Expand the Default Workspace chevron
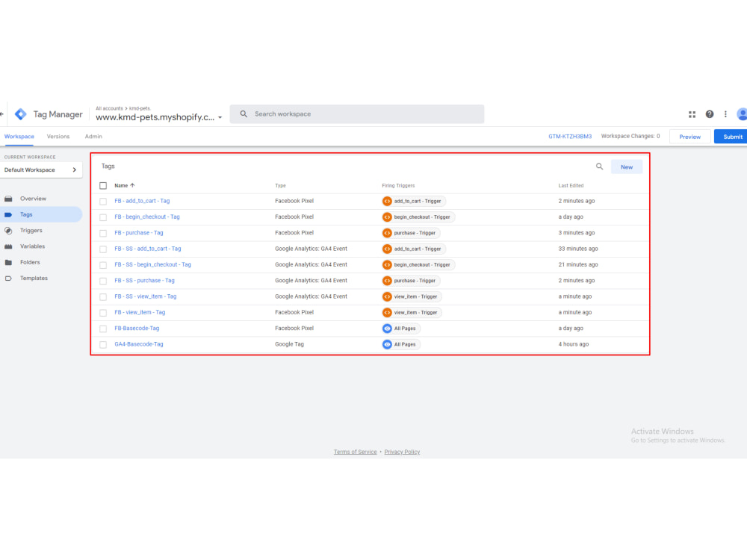The height and width of the screenshot is (560, 747). click(74, 170)
